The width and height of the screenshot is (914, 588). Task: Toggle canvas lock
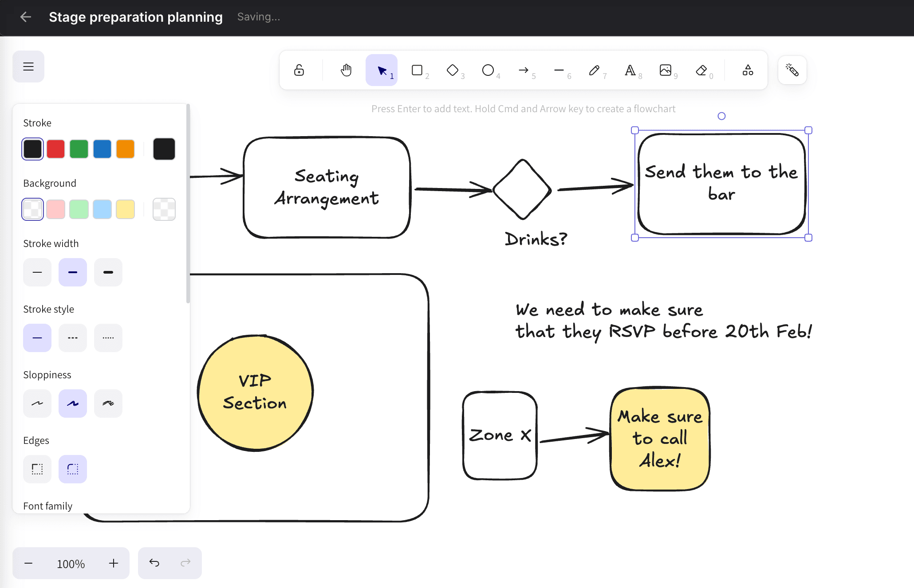pos(299,70)
